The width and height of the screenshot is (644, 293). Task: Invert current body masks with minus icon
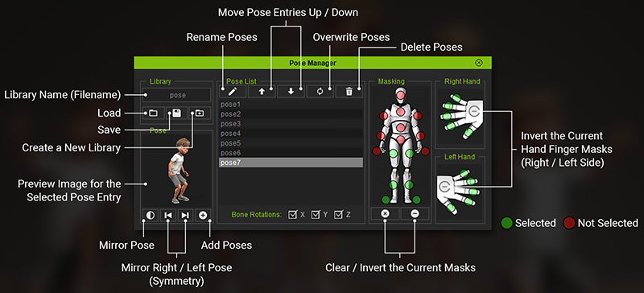click(x=415, y=213)
